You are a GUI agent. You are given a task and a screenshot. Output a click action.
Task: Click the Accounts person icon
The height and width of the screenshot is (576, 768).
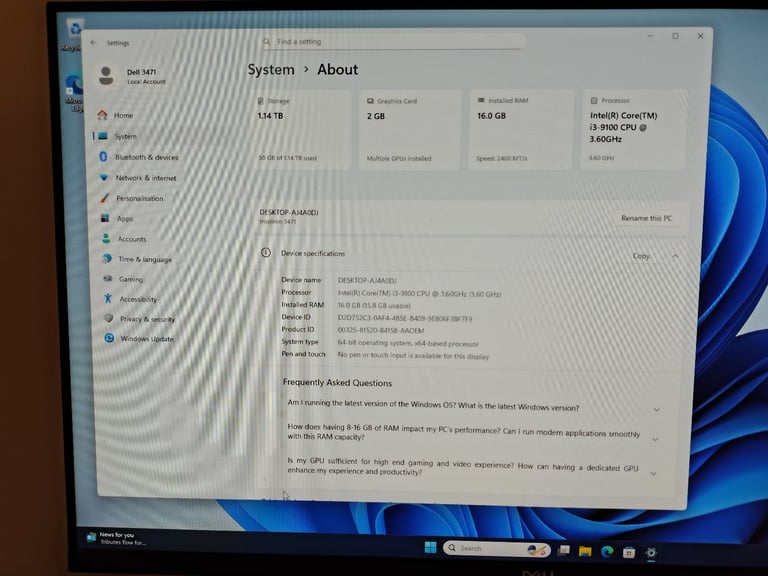tap(106, 239)
